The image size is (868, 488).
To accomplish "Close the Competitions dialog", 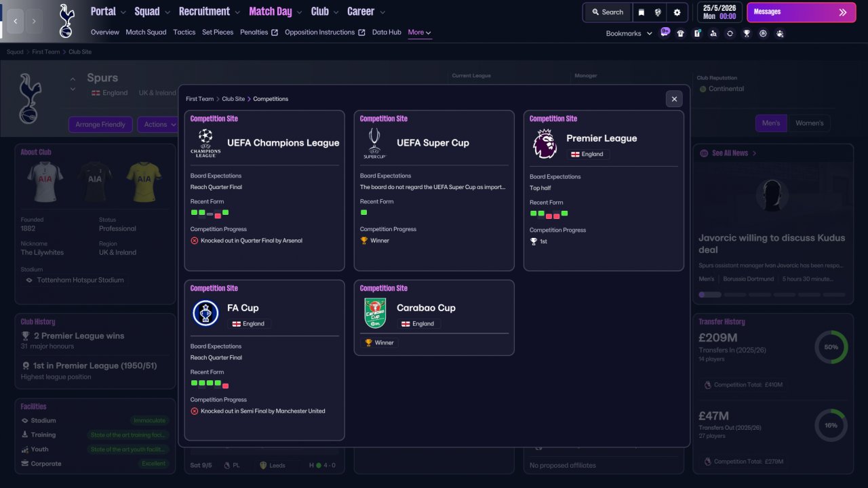I will (674, 99).
